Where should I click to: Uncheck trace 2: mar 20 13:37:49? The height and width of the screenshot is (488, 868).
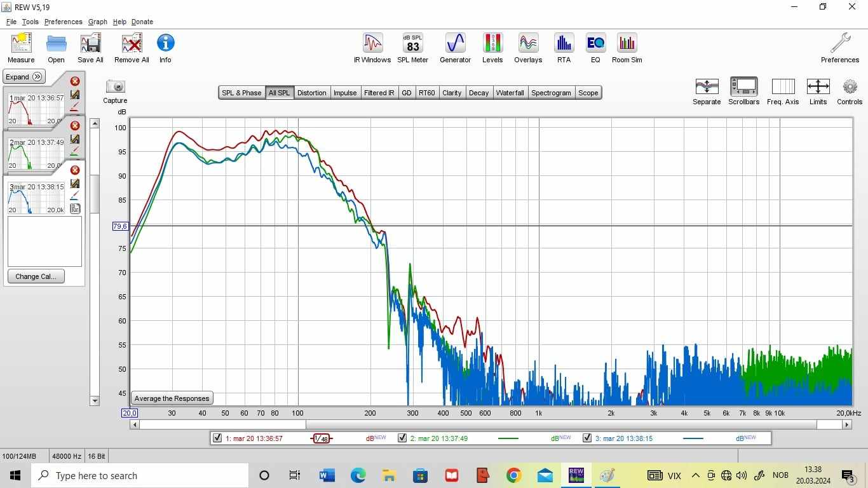pos(402,438)
